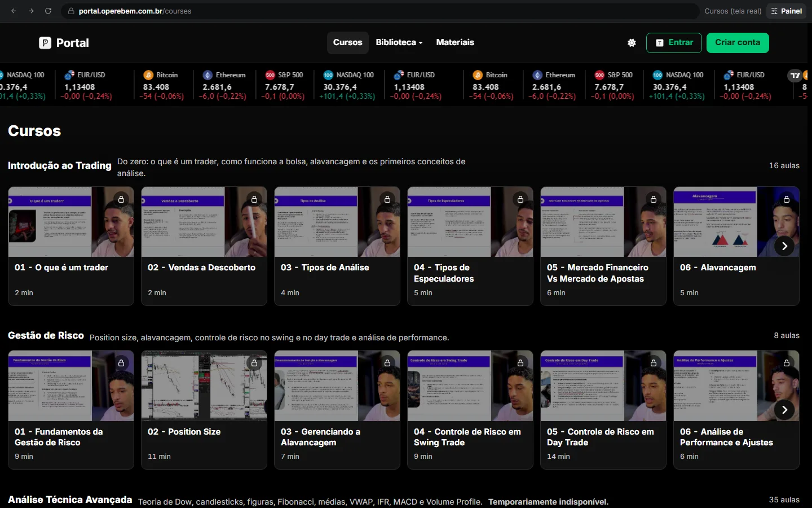Click lock icon on Mercado Financeiro Vs Apostas
Image resolution: width=812 pixels, height=508 pixels.
[x=654, y=199]
